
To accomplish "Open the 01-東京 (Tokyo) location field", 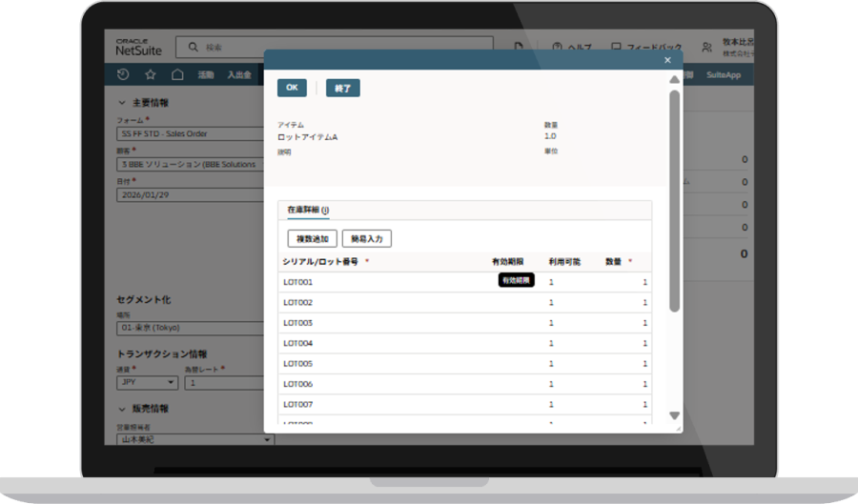I will click(x=191, y=328).
